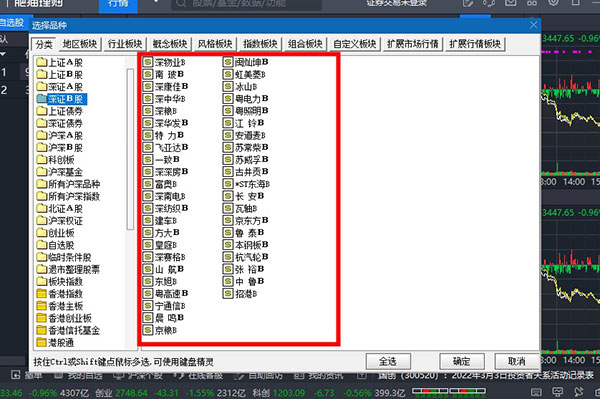
Task: Close the 选择品种 dialog
Action: click(533, 25)
